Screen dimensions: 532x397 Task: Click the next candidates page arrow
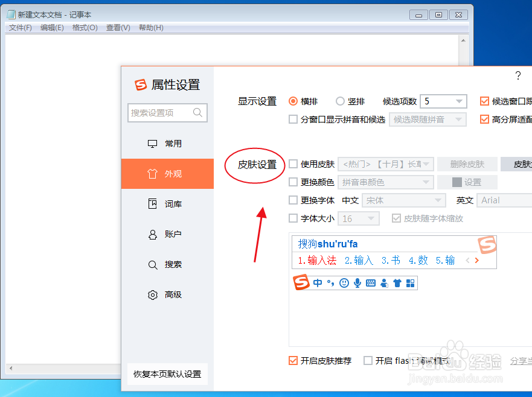click(x=476, y=261)
